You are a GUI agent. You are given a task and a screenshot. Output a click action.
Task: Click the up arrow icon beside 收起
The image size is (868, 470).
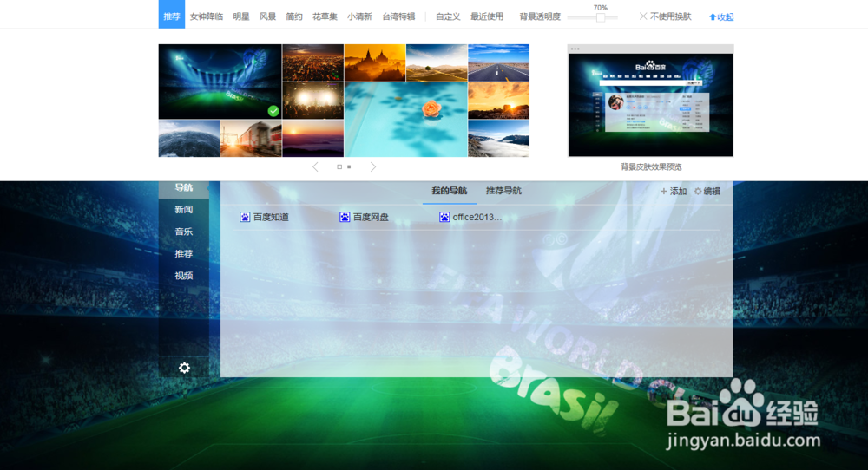click(713, 17)
